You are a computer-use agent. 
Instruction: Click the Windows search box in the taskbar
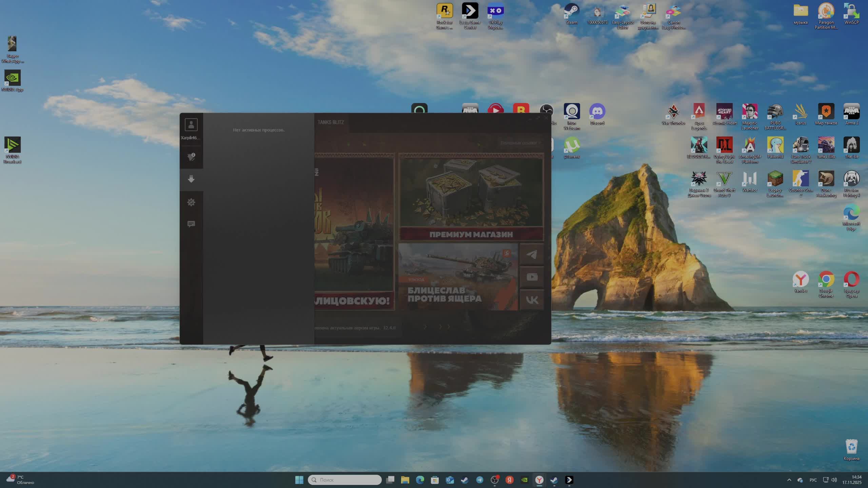344,480
